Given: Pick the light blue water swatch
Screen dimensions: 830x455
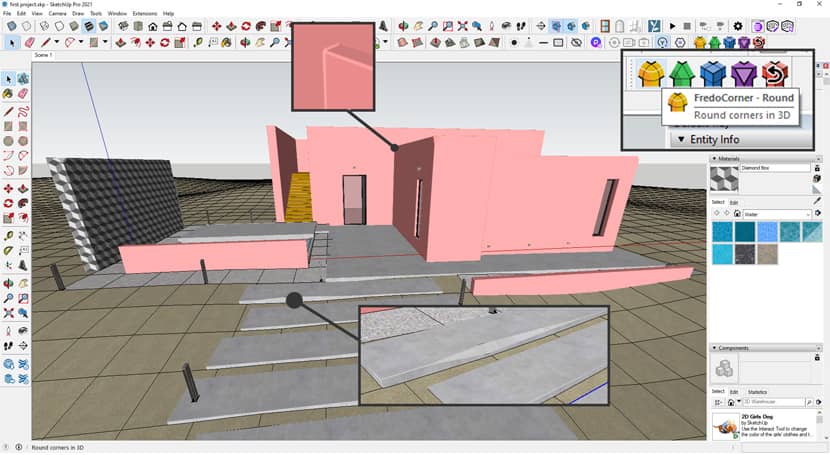Looking at the screenshot, I should coord(766,232).
